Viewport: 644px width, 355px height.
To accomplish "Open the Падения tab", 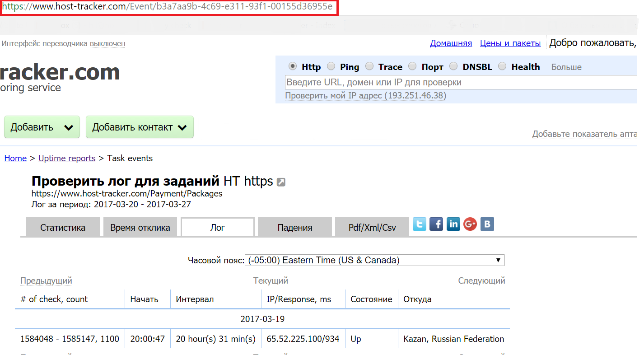I will point(294,227).
